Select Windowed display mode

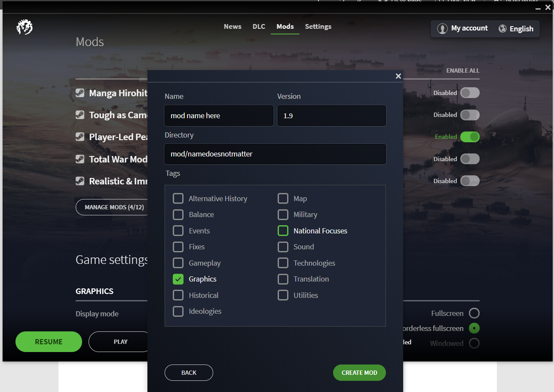tap(474, 343)
